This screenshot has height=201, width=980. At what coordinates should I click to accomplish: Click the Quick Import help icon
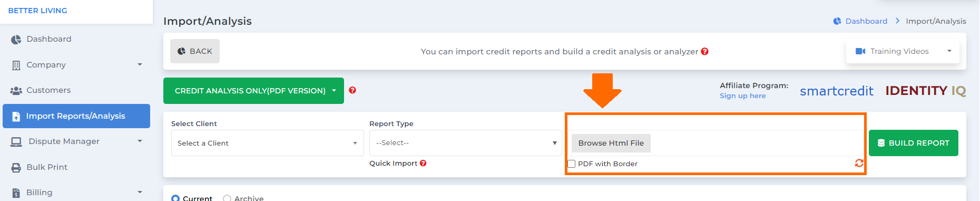tap(423, 163)
